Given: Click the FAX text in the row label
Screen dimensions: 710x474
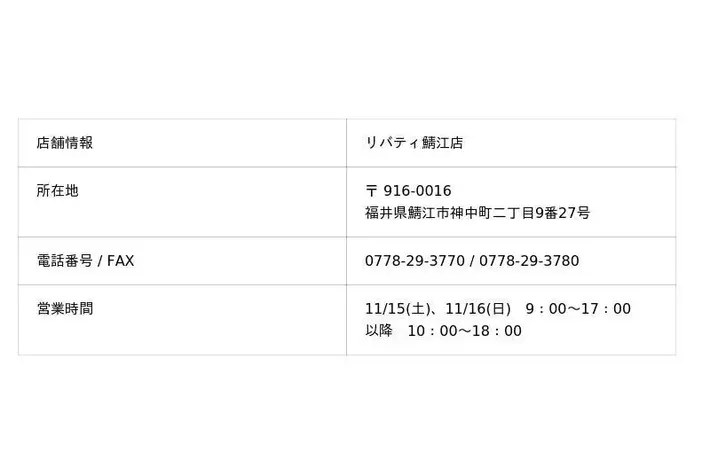Looking at the screenshot, I should pyautogui.click(x=120, y=261).
